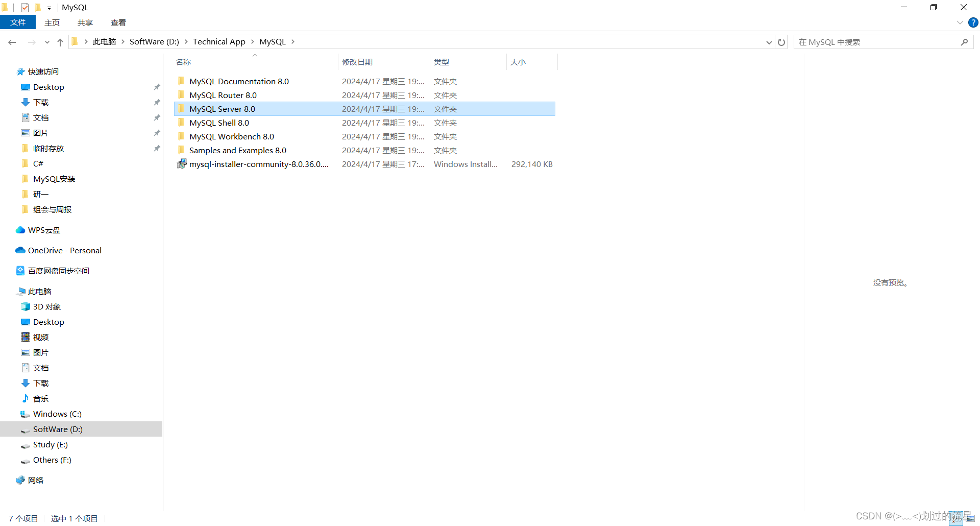Switch to large icons view button
This screenshot has height=526, width=980.
970,518
